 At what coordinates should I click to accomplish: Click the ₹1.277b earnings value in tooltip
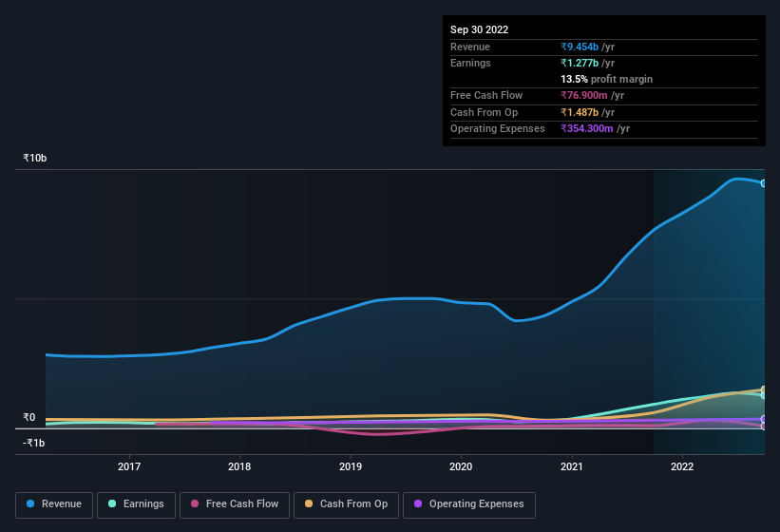pos(580,63)
